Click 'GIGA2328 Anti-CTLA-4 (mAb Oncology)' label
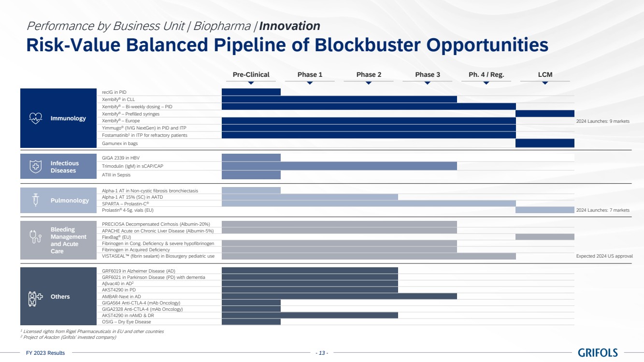This screenshot has width=644, height=362. tap(143, 309)
